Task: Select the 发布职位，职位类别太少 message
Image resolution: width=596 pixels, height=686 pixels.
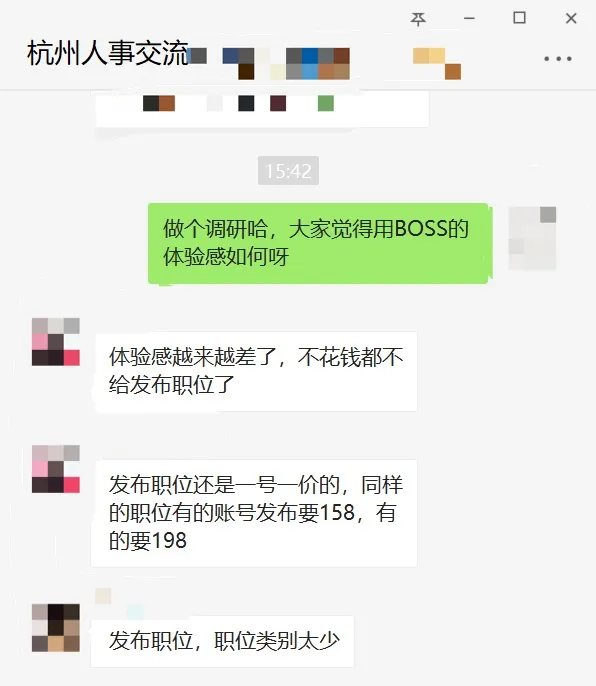Action: coord(223,641)
